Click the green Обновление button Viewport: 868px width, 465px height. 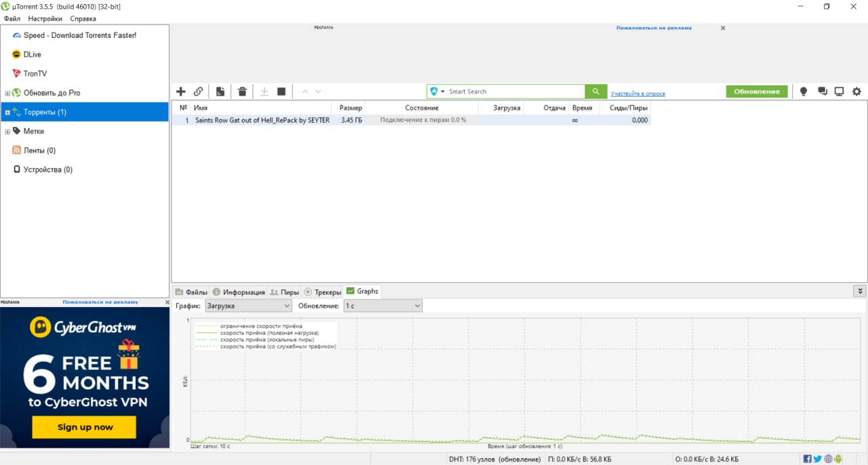[757, 92]
